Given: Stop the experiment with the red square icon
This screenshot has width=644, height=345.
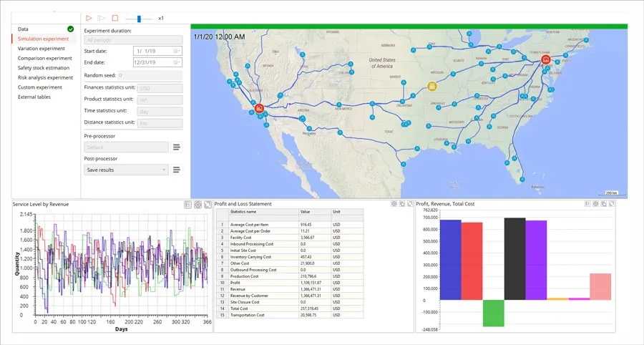Looking at the screenshot, I should (x=115, y=18).
